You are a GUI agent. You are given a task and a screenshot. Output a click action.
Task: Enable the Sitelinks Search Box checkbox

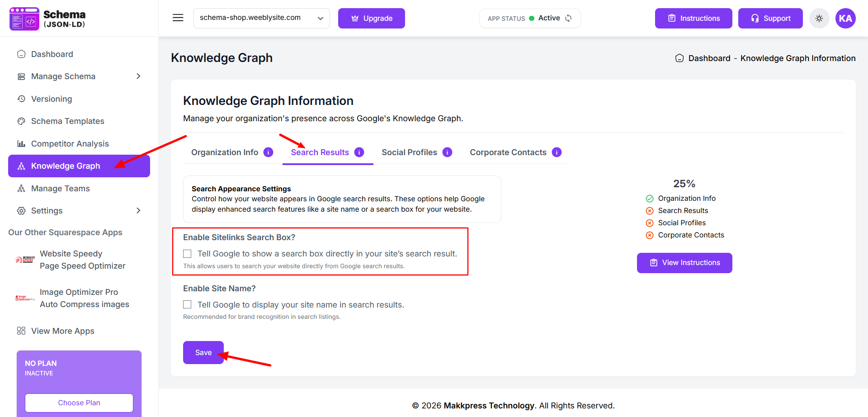click(187, 254)
